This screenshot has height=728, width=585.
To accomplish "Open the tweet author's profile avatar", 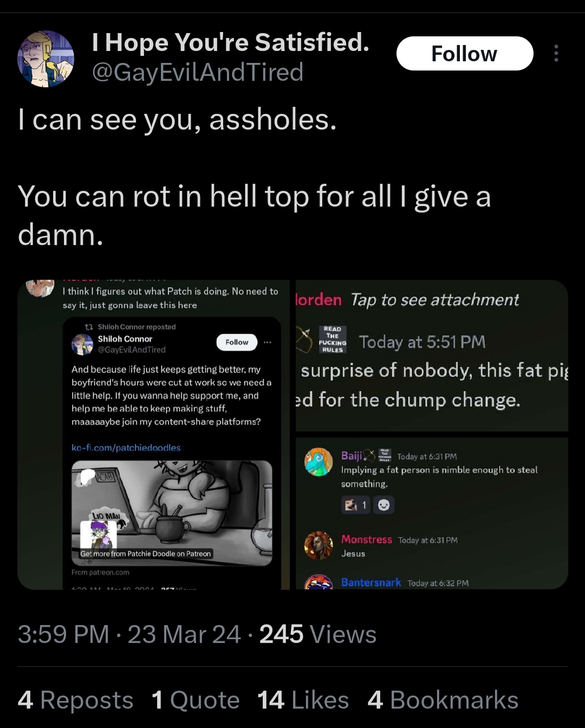I will [46, 59].
